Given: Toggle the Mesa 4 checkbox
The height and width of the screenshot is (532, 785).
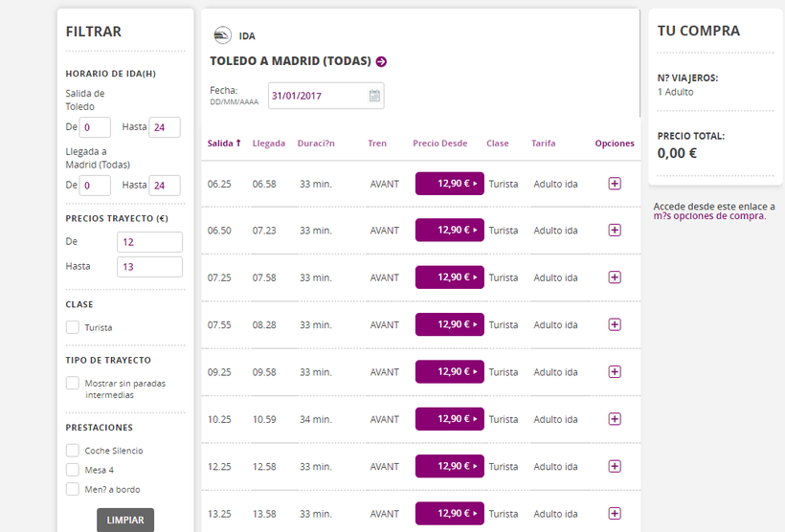Looking at the screenshot, I should pyautogui.click(x=73, y=470).
